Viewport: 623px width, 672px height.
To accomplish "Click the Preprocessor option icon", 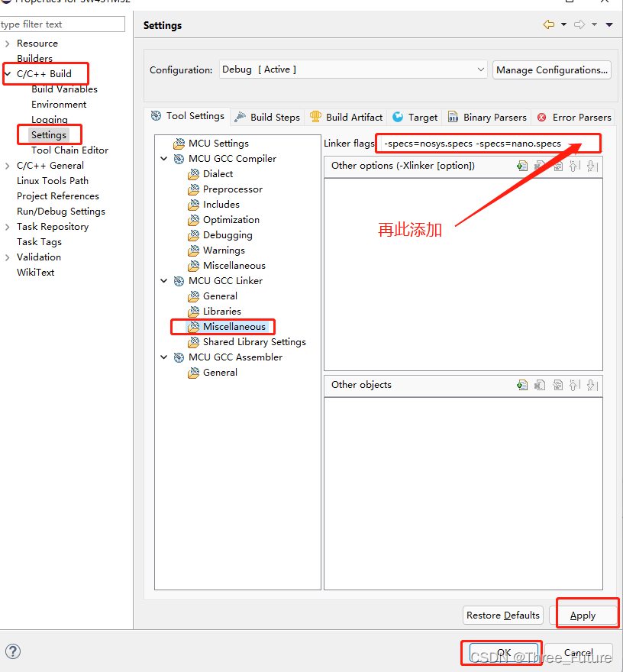I will click(x=194, y=189).
